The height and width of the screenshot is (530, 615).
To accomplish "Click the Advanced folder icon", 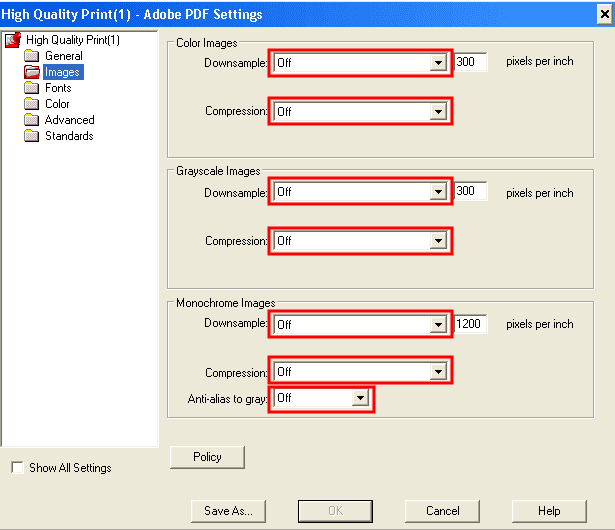I will tap(32, 120).
